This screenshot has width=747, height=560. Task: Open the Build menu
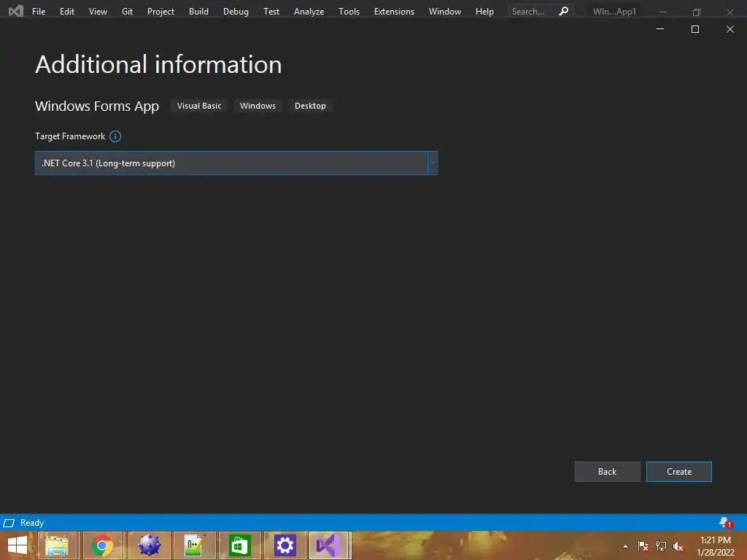pyautogui.click(x=198, y=12)
